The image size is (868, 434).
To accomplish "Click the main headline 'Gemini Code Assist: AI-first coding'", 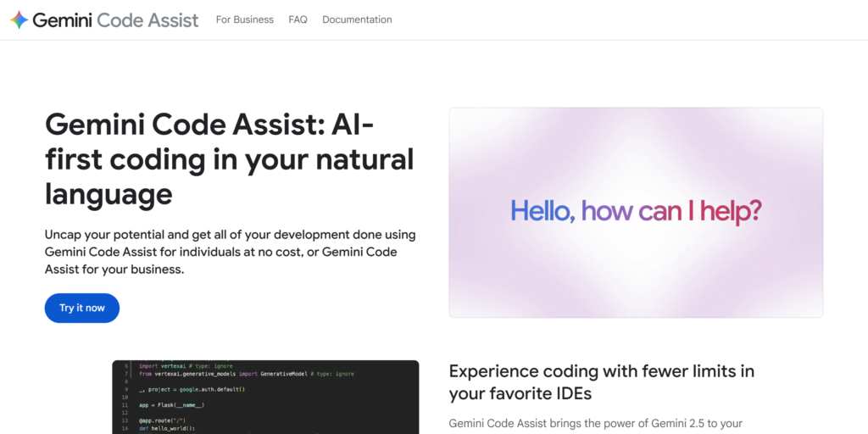I will click(229, 160).
